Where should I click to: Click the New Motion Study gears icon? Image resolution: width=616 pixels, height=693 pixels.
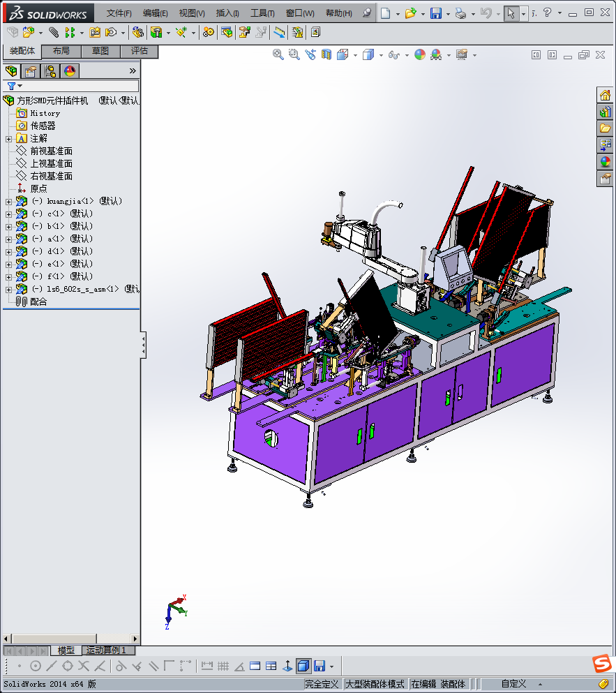pos(208,32)
